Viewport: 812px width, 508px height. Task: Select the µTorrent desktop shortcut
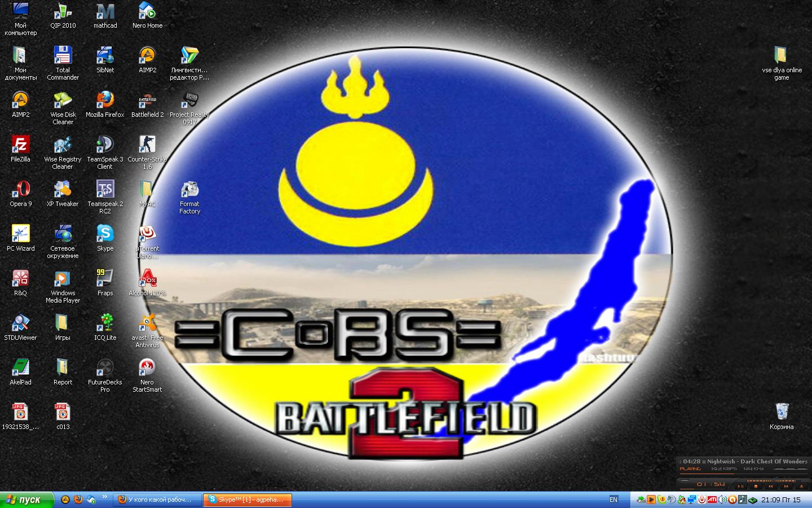[147, 242]
